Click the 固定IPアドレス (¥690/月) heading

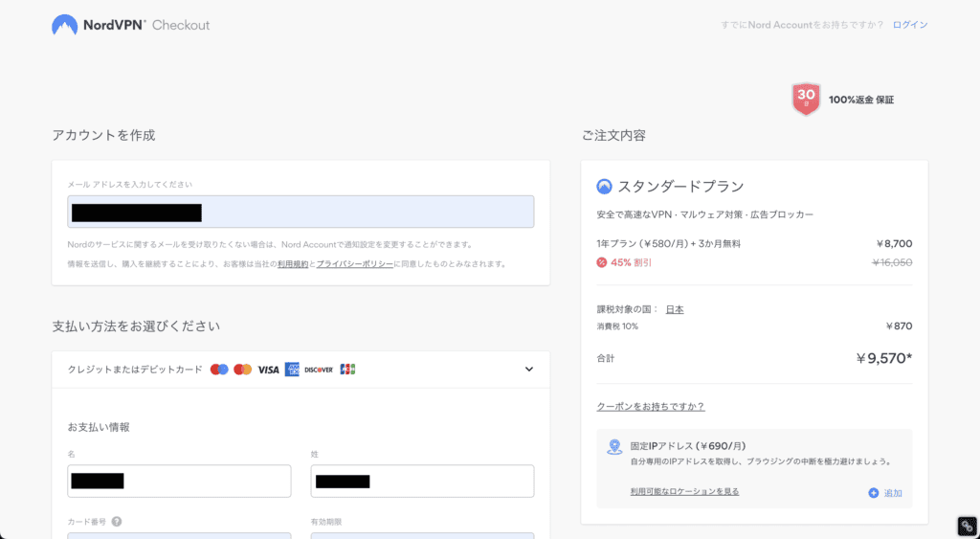coord(688,446)
